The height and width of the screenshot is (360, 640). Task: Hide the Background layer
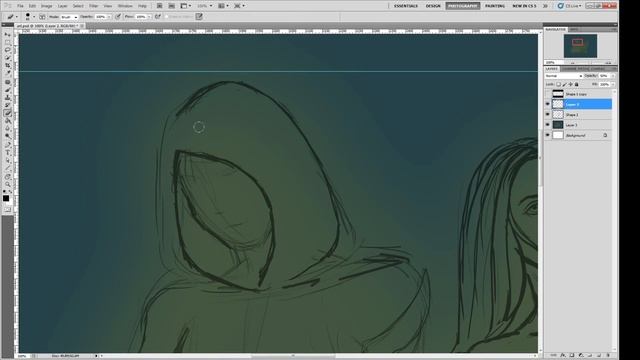pyautogui.click(x=548, y=135)
